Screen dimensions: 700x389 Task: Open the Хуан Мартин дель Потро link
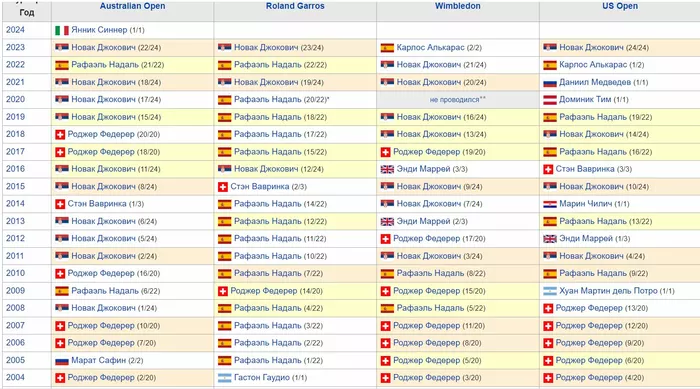click(x=608, y=291)
